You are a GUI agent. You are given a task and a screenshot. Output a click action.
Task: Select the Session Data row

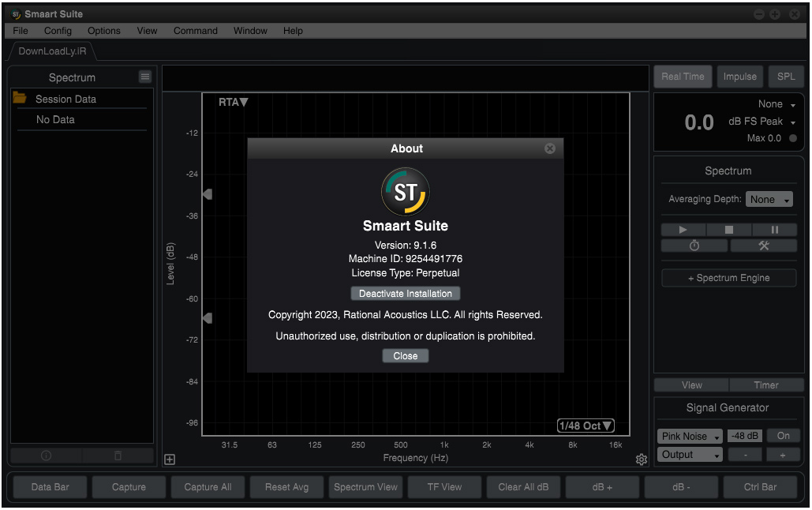pyautogui.click(x=82, y=99)
